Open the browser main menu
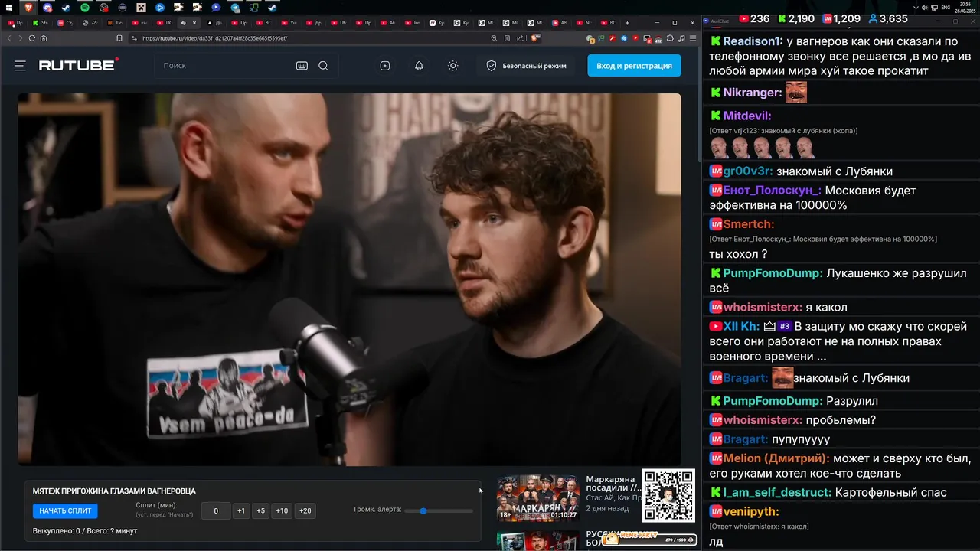 click(693, 38)
